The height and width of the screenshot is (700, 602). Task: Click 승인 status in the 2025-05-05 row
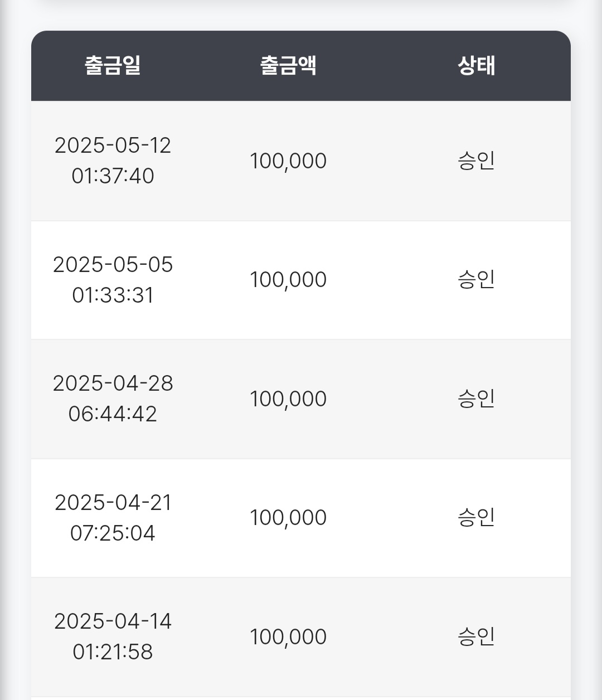tap(477, 279)
